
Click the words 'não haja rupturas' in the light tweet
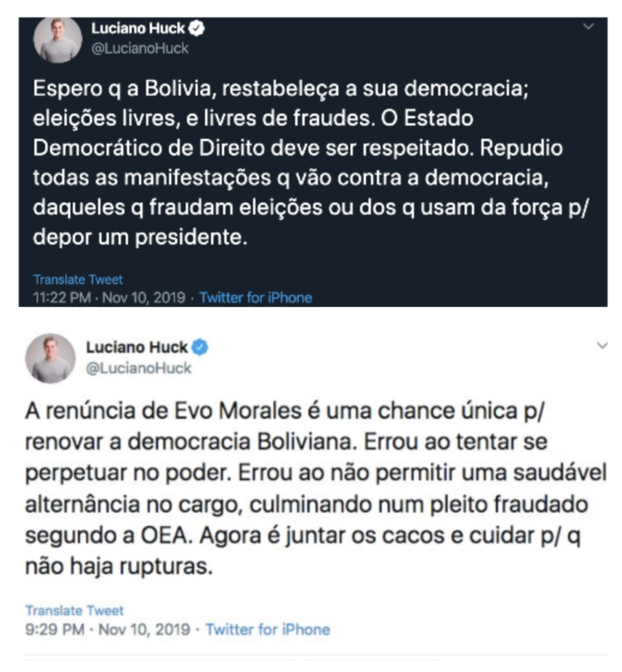119,566
